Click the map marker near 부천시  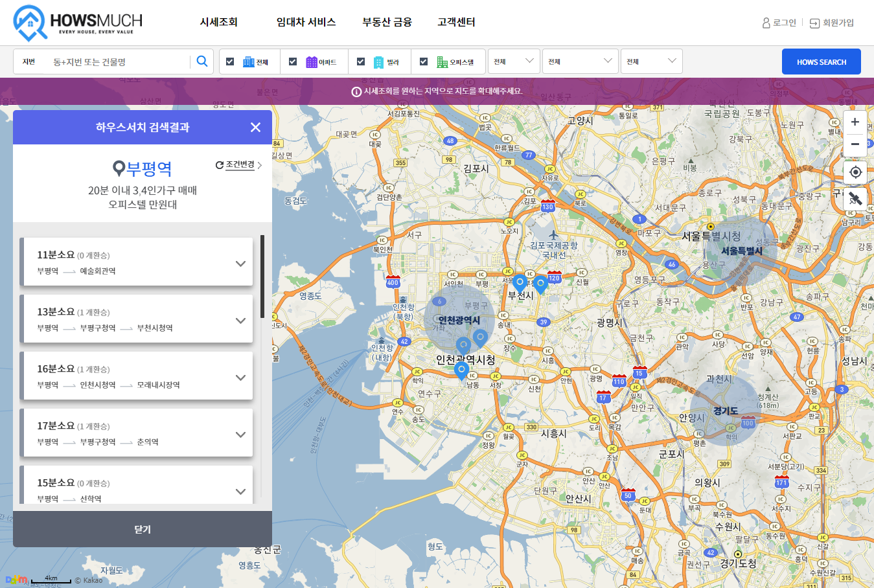pyautogui.click(x=520, y=282)
